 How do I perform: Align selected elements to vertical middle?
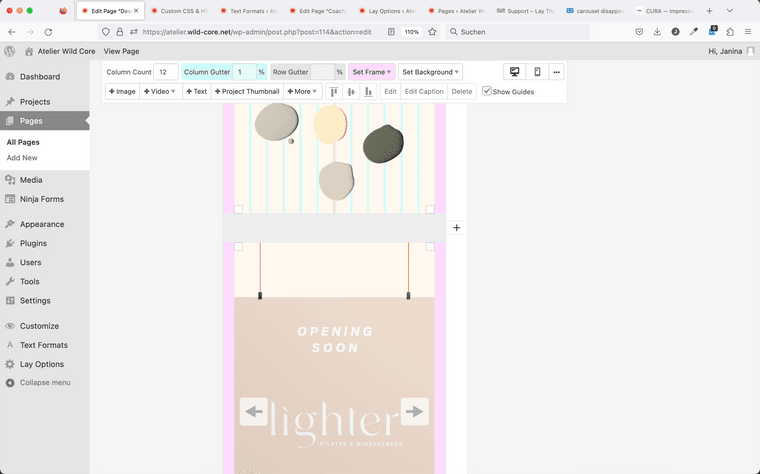(x=351, y=91)
